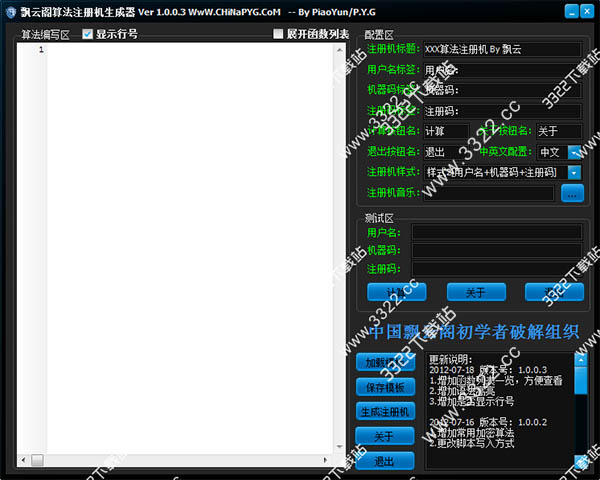Browse for keygen music with ... button

(572, 193)
